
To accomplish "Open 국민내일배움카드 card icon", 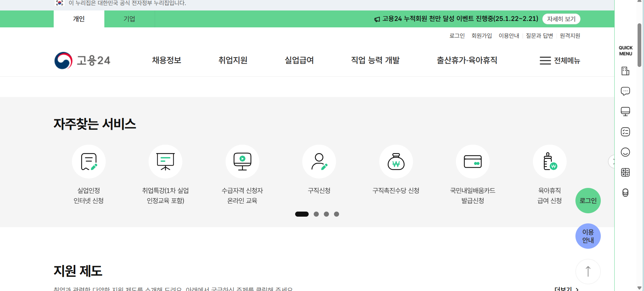I will (473, 162).
